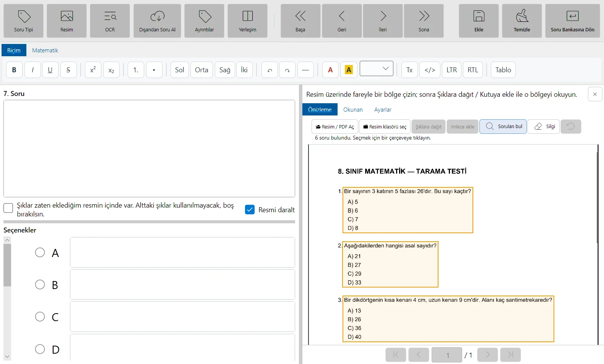604x364 pixels.
Task: Open the font size dropdown in the toolbar
Action: (x=377, y=69)
